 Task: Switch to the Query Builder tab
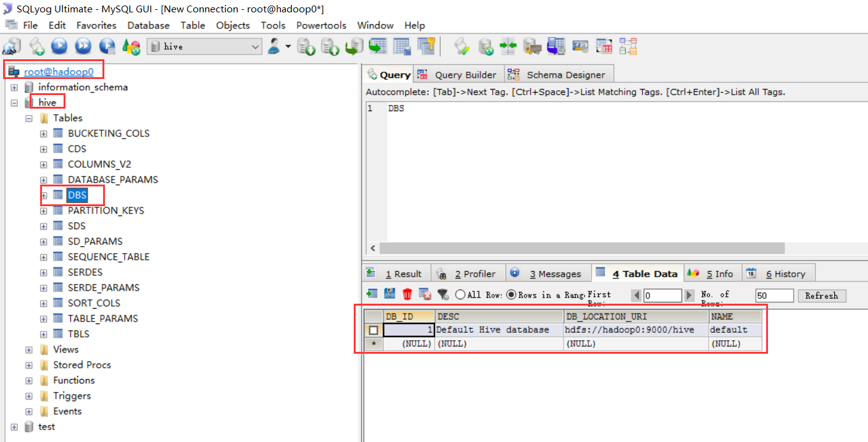coord(458,75)
